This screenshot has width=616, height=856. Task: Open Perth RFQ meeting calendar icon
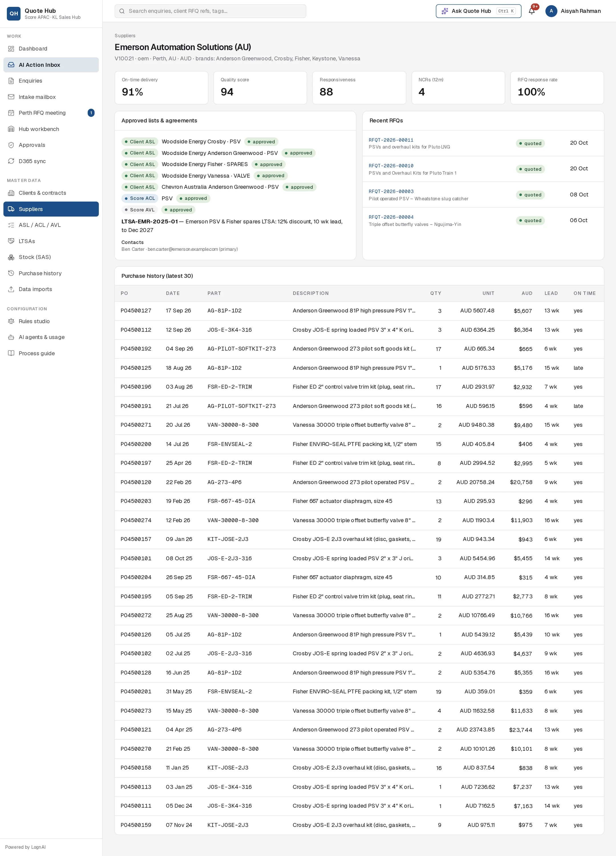point(11,113)
